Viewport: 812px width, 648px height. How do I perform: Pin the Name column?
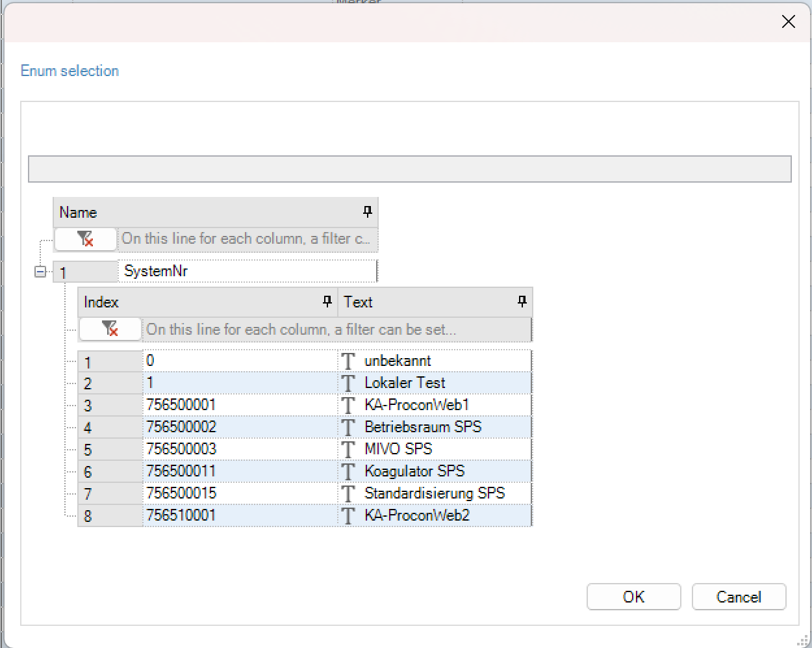[367, 211]
